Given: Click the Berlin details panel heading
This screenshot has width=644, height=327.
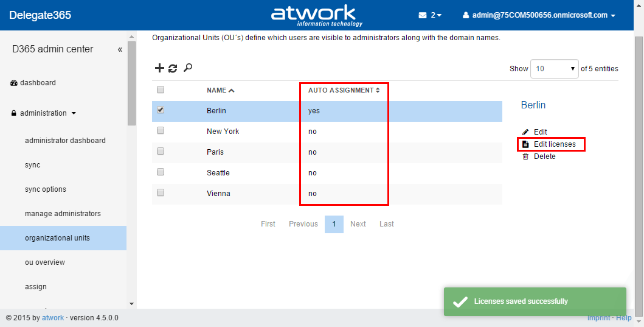Looking at the screenshot, I should tap(533, 105).
